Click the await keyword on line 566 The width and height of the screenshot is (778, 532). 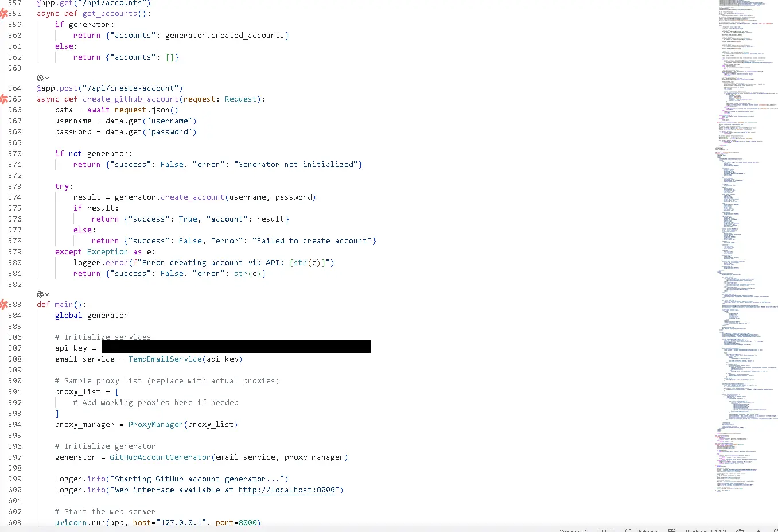(x=99, y=110)
